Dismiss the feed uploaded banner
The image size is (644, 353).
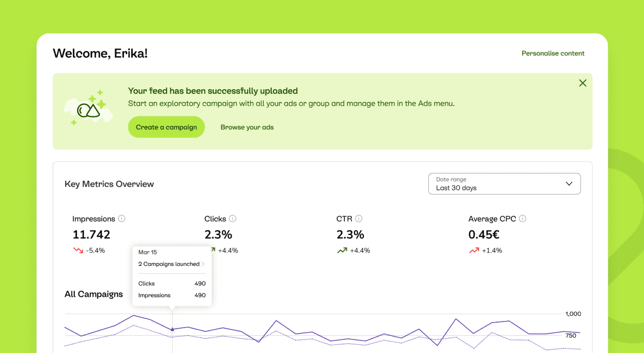coord(582,83)
